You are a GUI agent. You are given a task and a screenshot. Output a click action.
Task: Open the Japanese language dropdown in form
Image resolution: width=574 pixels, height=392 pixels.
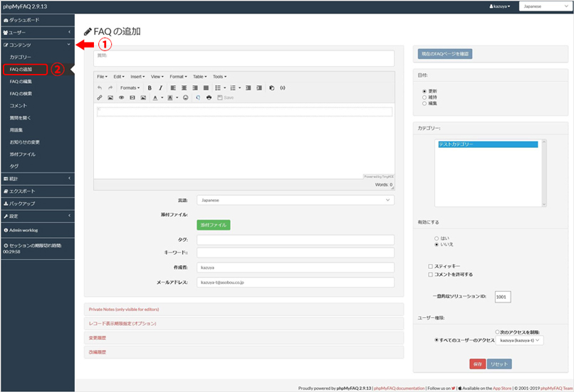click(x=296, y=201)
